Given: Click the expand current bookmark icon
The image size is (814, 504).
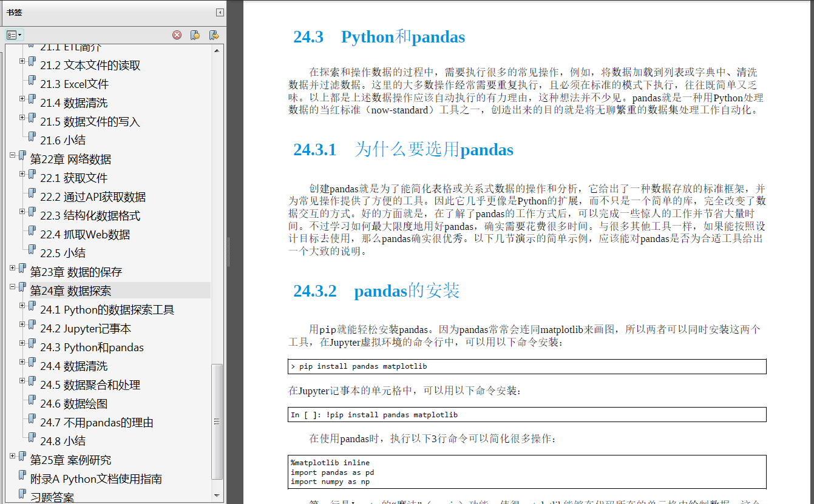Looking at the screenshot, I should coord(214,35).
